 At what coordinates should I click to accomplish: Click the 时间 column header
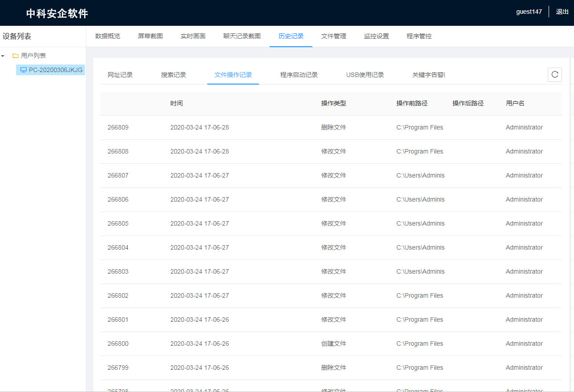176,103
